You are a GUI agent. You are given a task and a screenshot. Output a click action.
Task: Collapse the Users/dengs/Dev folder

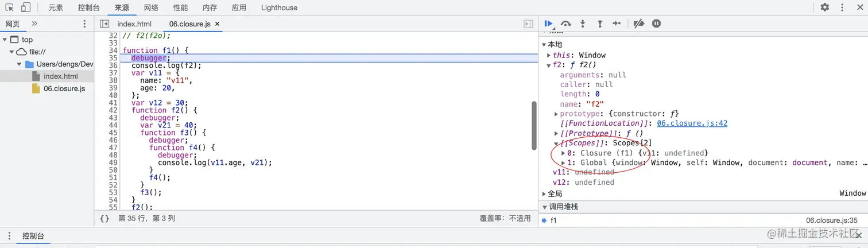pos(20,64)
